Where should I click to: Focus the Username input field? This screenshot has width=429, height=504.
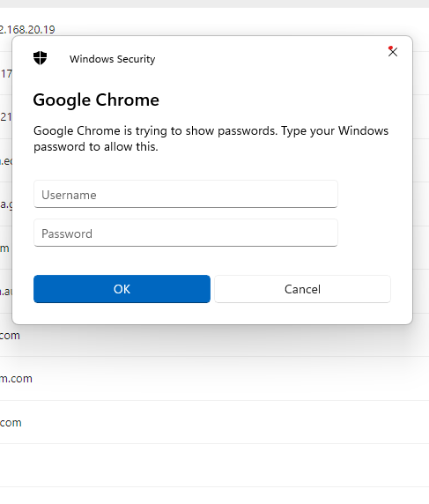186,194
